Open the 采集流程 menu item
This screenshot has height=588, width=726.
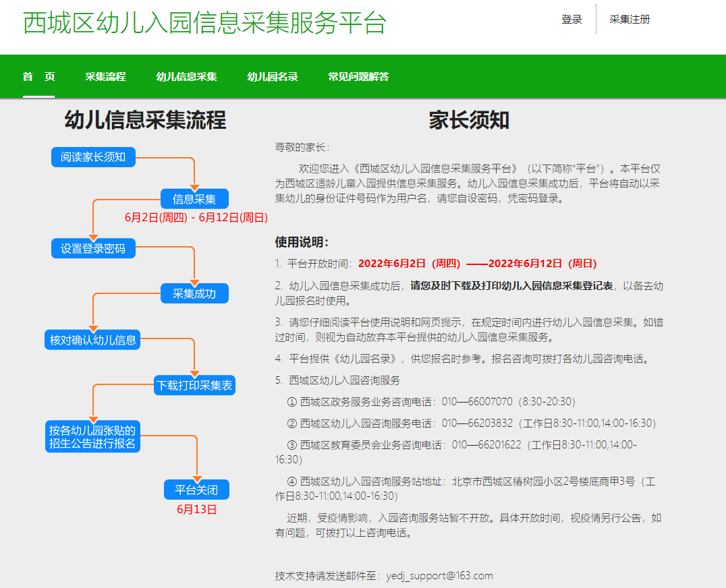pyautogui.click(x=105, y=77)
